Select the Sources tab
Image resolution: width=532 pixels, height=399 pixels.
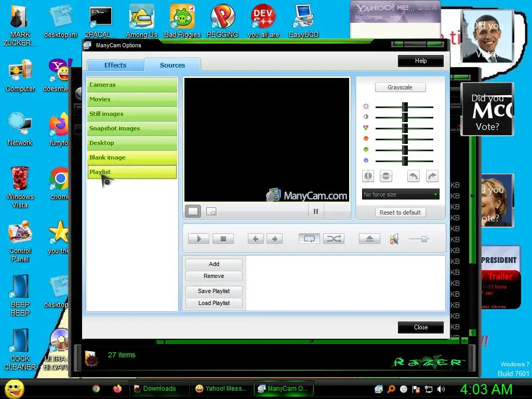point(172,65)
